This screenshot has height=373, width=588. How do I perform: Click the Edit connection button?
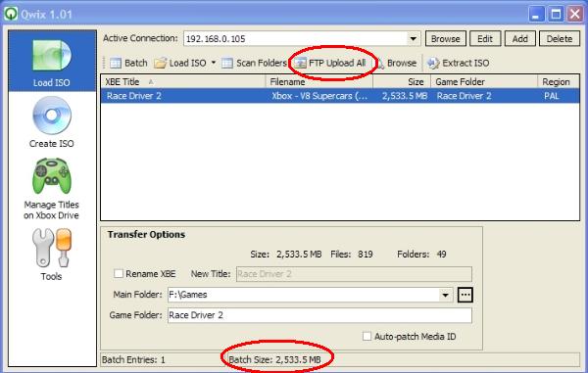click(485, 38)
